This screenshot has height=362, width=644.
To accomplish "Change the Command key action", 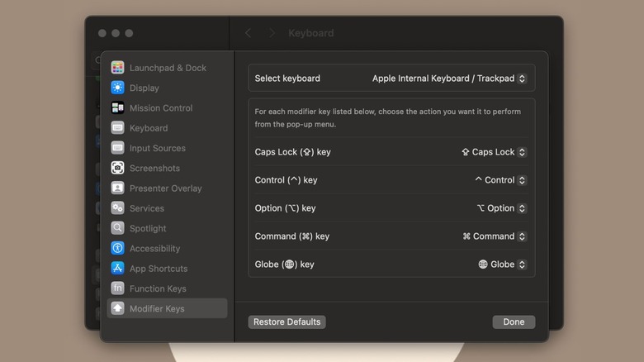I will (495, 236).
